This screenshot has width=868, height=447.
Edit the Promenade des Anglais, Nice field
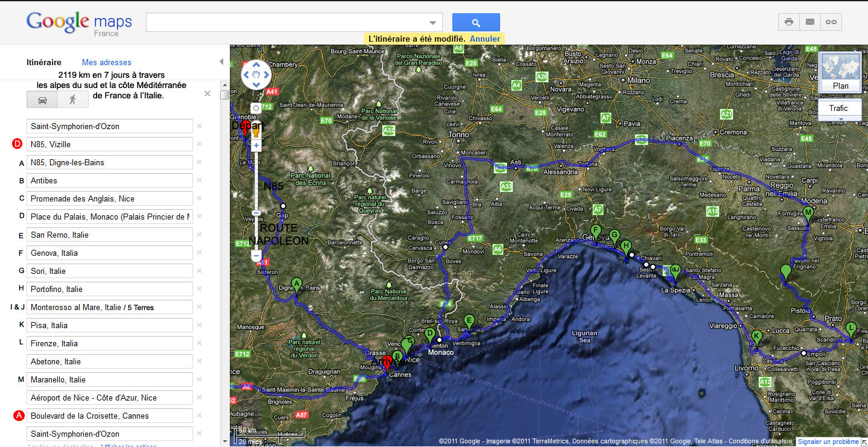click(110, 198)
